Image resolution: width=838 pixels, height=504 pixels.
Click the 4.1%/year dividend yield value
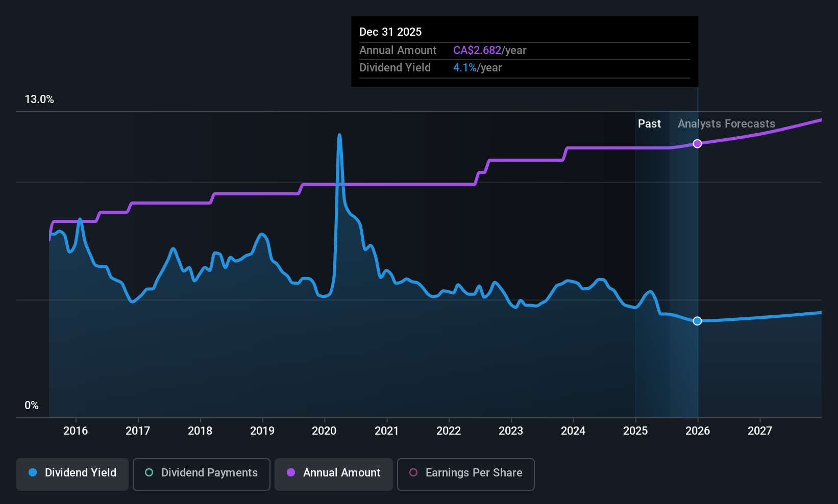tap(465, 67)
